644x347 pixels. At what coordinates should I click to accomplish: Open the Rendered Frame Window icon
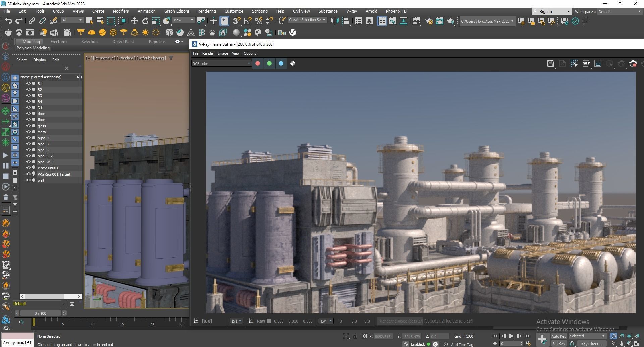439,21
